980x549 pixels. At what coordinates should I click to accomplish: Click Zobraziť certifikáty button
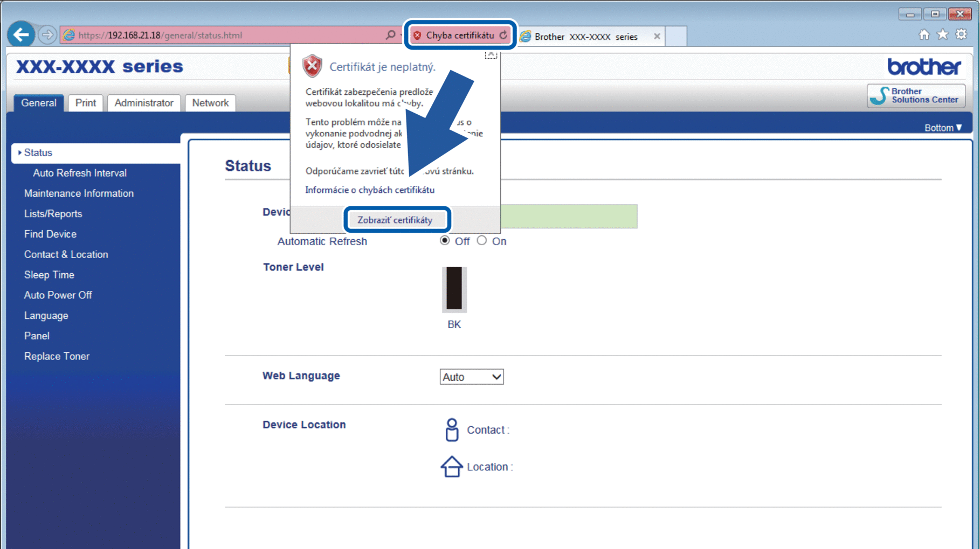tap(395, 220)
